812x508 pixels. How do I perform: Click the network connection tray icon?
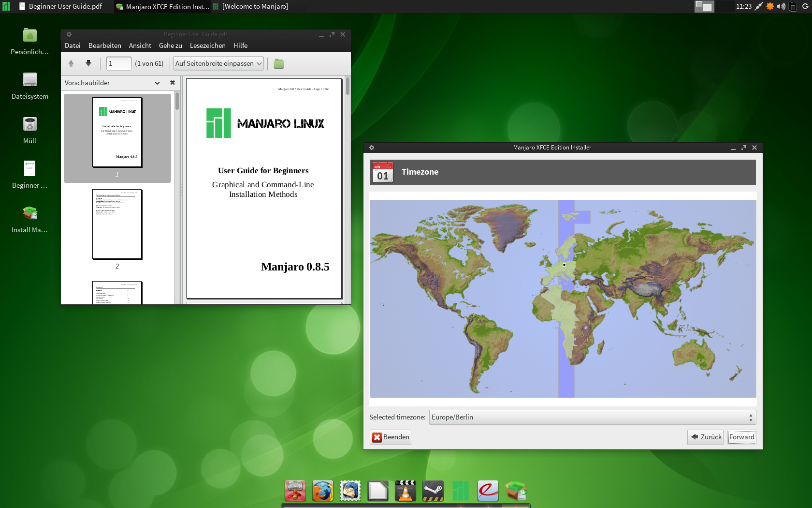[x=759, y=6]
